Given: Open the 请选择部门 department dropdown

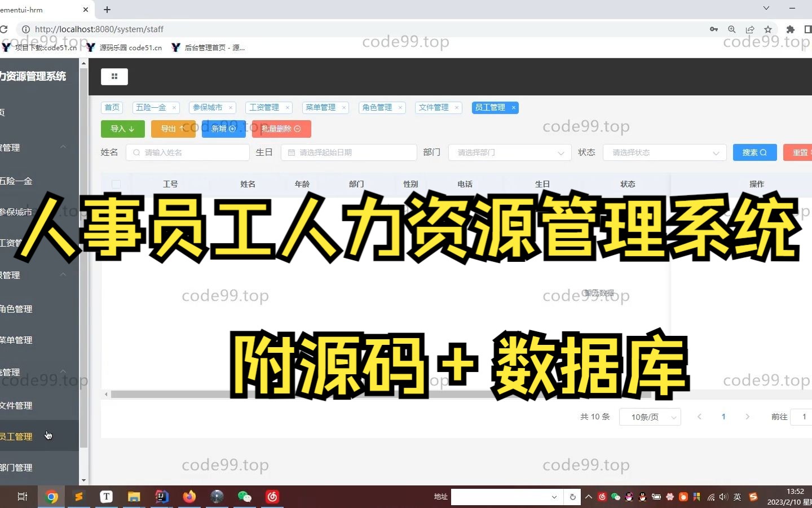Looking at the screenshot, I should click(507, 152).
